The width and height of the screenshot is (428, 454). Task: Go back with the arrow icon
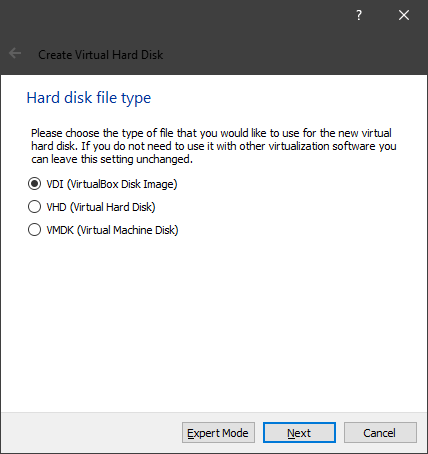(x=15, y=53)
